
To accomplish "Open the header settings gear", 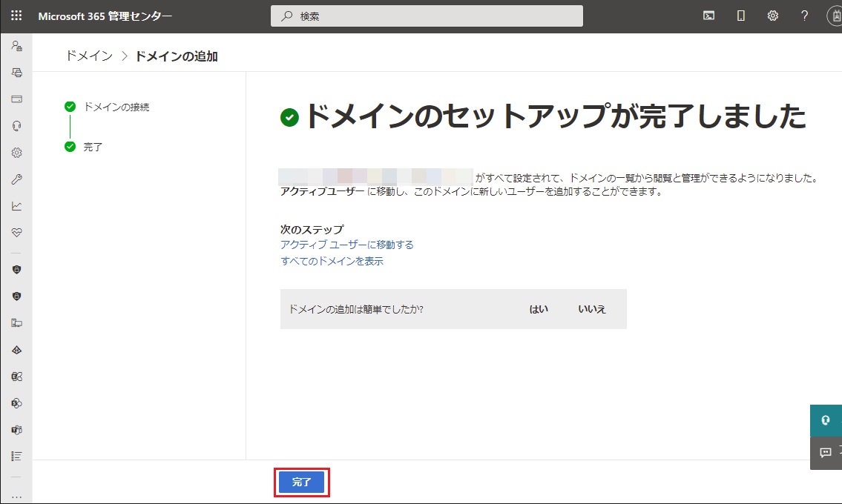I will click(772, 16).
